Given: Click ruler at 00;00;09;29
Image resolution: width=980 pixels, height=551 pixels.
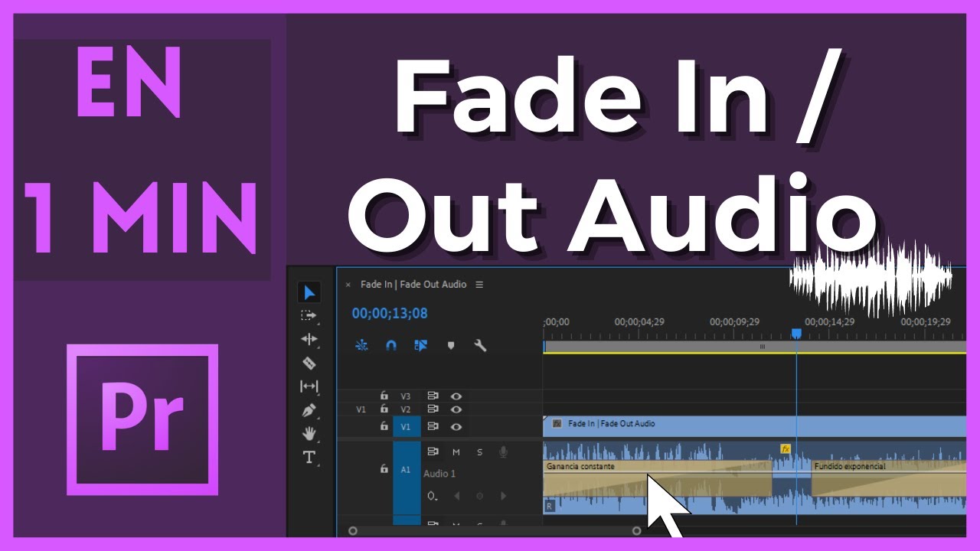Looking at the screenshot, I should pos(734,322).
